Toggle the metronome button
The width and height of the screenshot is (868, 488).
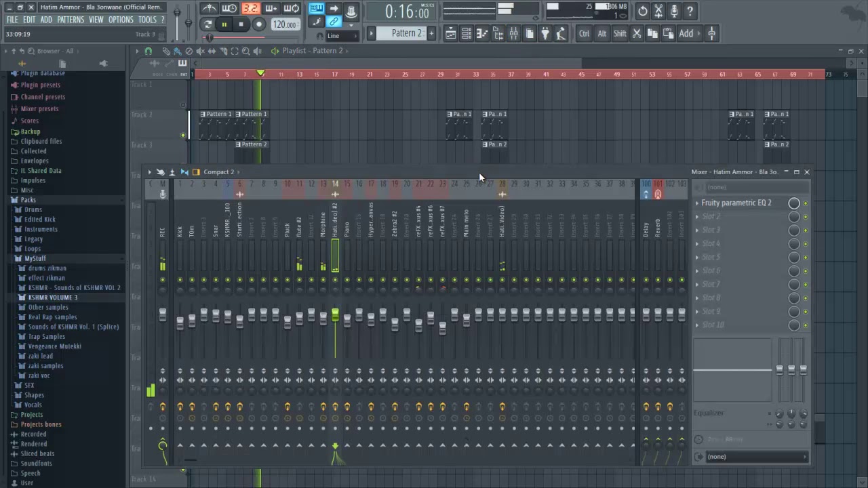(210, 9)
